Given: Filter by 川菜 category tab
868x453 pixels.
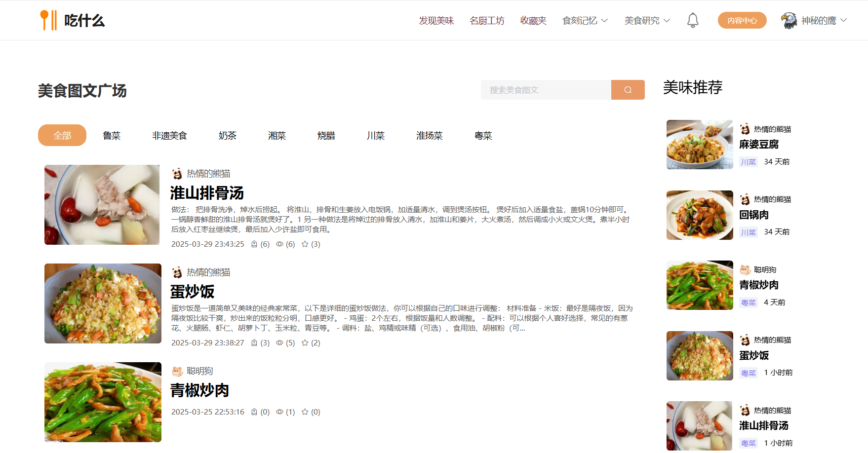Looking at the screenshot, I should pos(376,136).
